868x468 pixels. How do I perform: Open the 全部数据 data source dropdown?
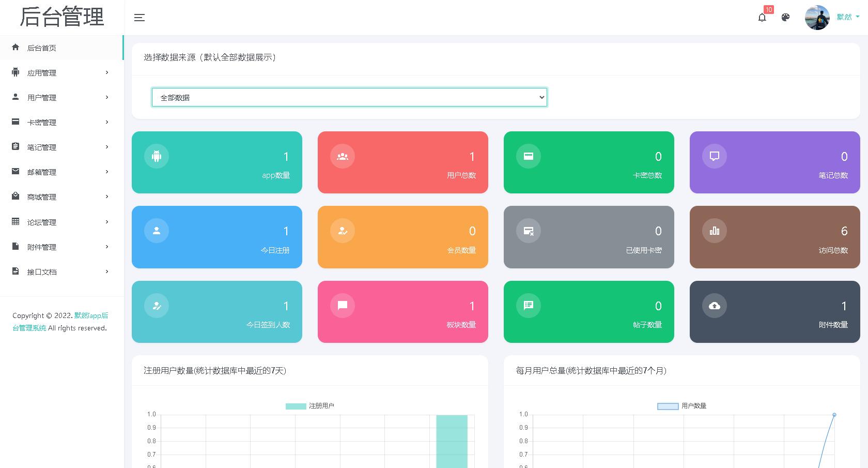pyautogui.click(x=349, y=97)
